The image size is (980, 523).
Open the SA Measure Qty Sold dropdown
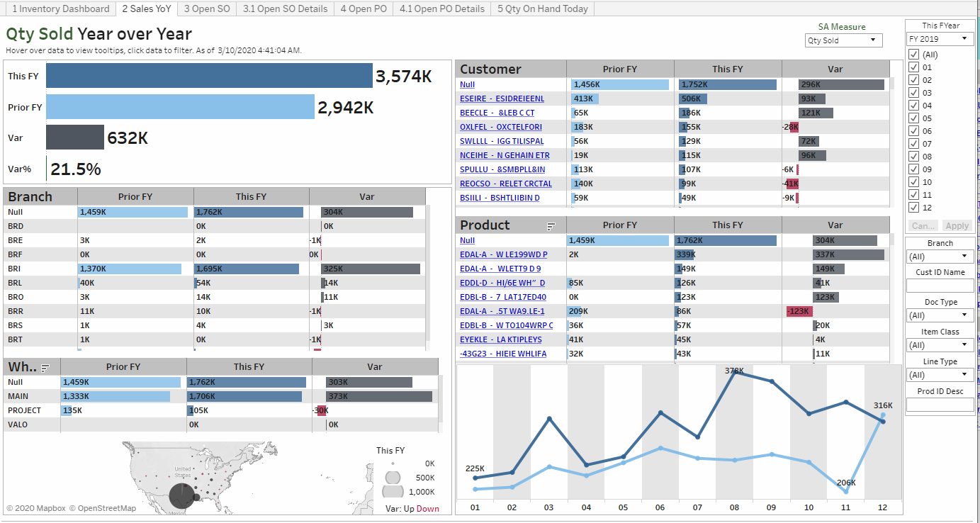[x=844, y=40]
